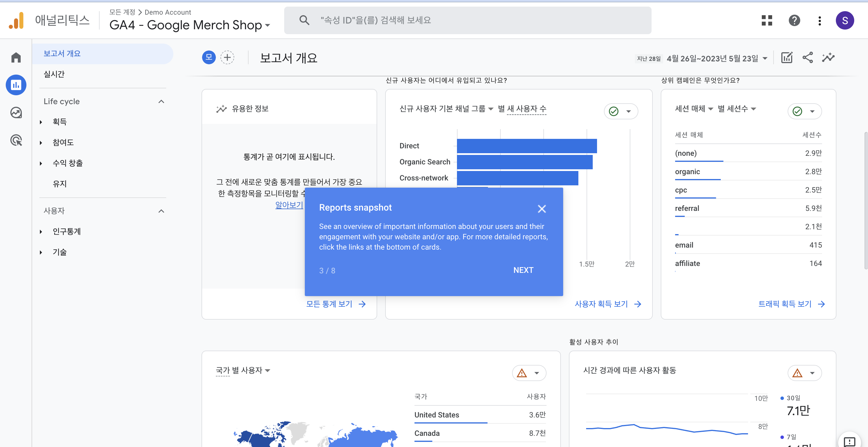Collapse the Life cycle section
Screen dimensions: 868x447
pyautogui.click(x=161, y=102)
